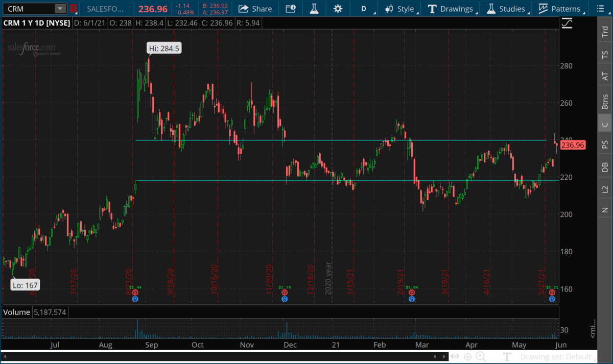The image size is (613, 364).
Task: Click the text T icon on the bottom bar
Action: point(507,357)
